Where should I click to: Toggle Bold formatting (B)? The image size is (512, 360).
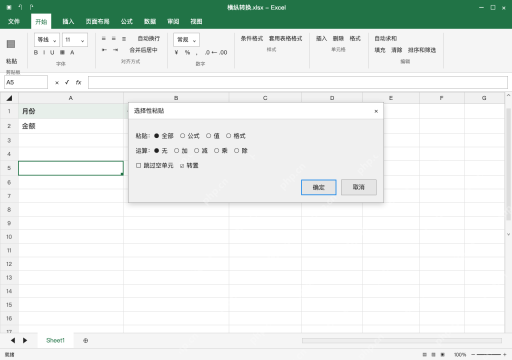click(36, 52)
